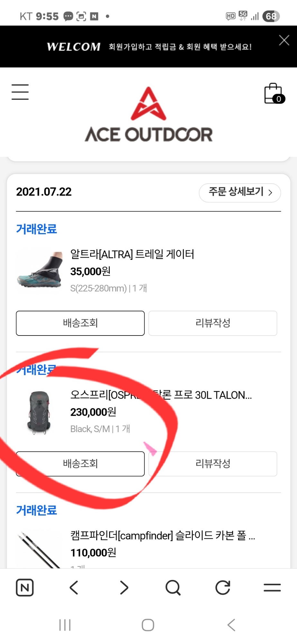The width and height of the screenshot is (297, 644).
Task: Open the hamburger menu icon
Action: click(20, 92)
